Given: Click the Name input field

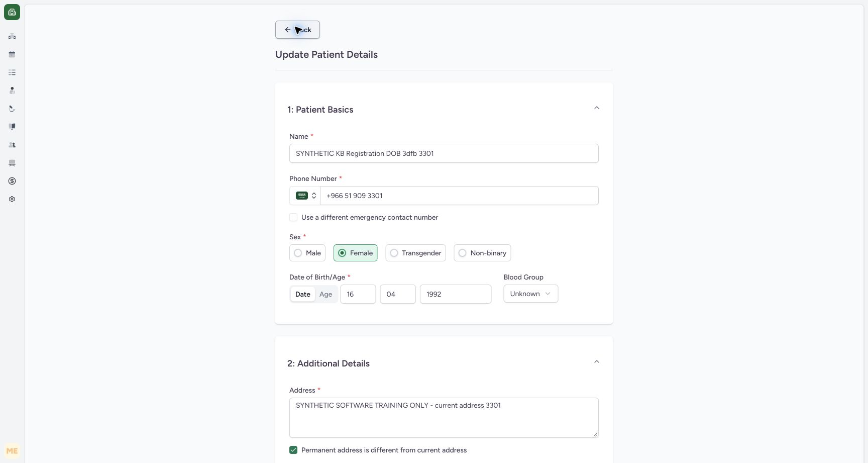Looking at the screenshot, I should (x=444, y=153).
